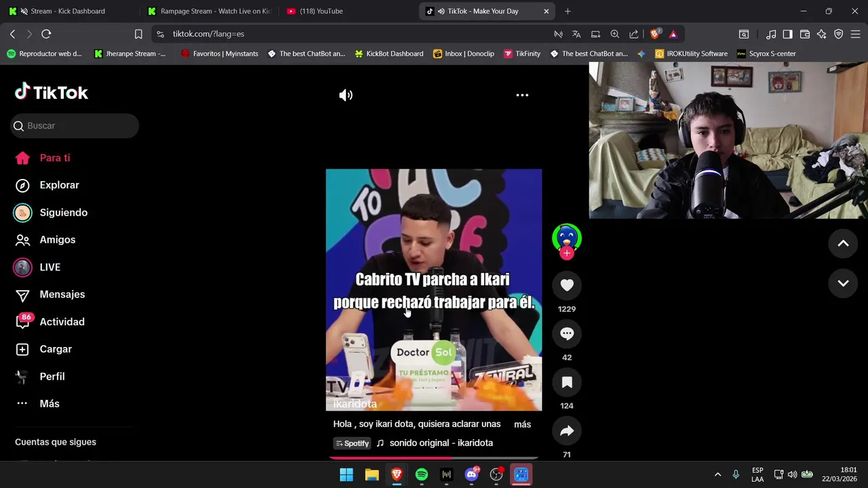Screen dimensions: 868x488
Task: Focus the Buscar search field
Action: (75, 126)
